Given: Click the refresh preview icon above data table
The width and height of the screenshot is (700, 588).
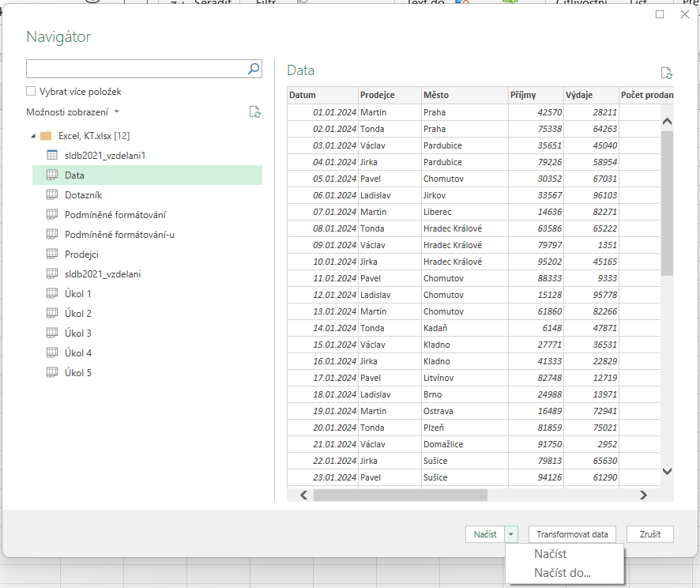Looking at the screenshot, I should pos(666,73).
